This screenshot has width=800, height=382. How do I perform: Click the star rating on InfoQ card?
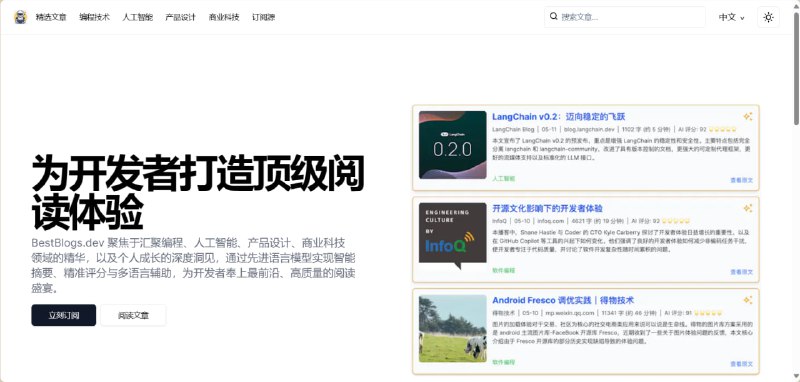coord(676,221)
